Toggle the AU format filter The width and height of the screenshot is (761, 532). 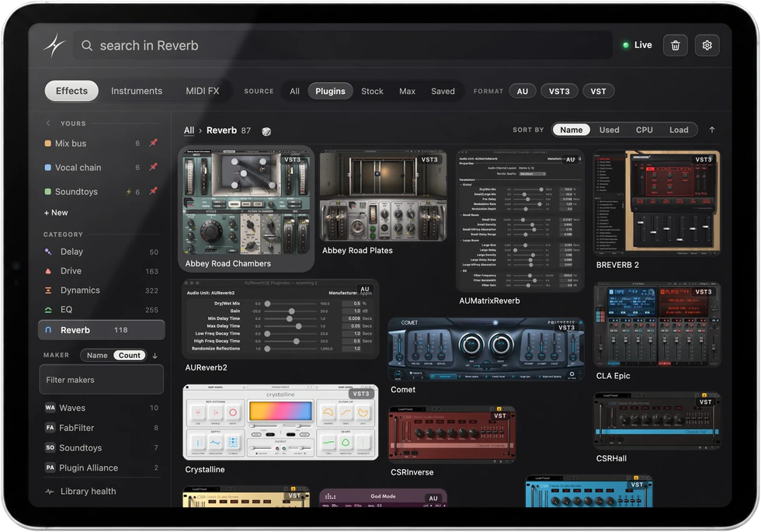coord(522,92)
